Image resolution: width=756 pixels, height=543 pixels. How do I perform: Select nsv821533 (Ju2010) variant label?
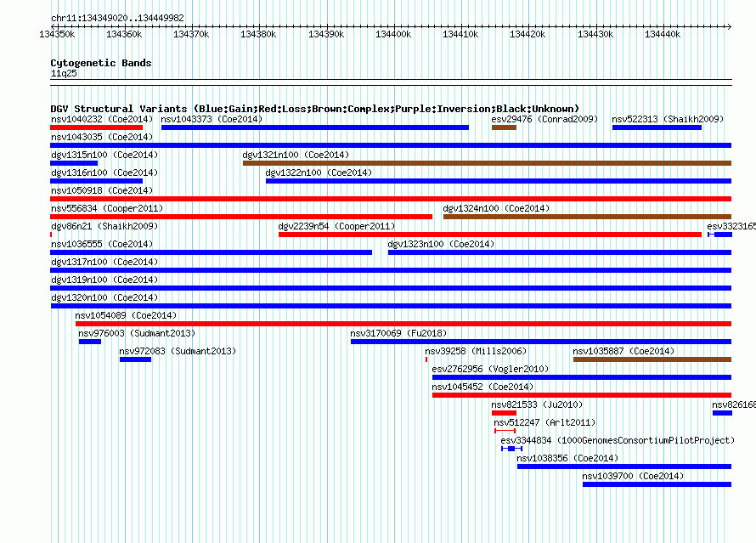(537, 404)
